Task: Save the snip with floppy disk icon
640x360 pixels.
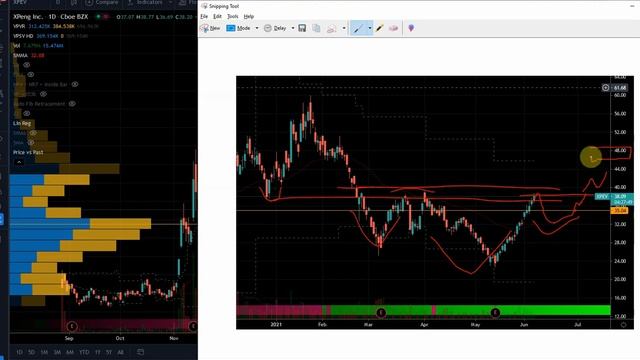Action: (302, 28)
